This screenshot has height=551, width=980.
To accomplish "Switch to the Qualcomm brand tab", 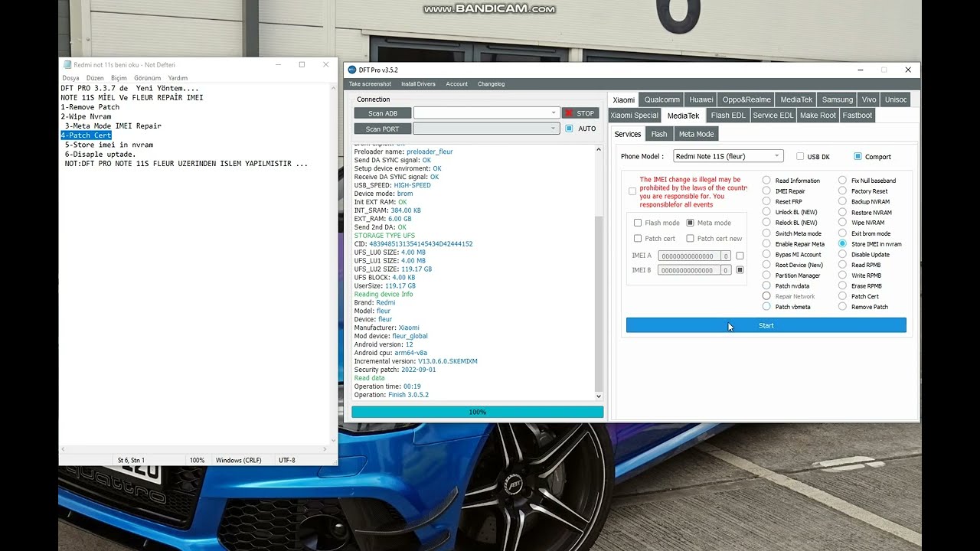I will [x=662, y=99].
